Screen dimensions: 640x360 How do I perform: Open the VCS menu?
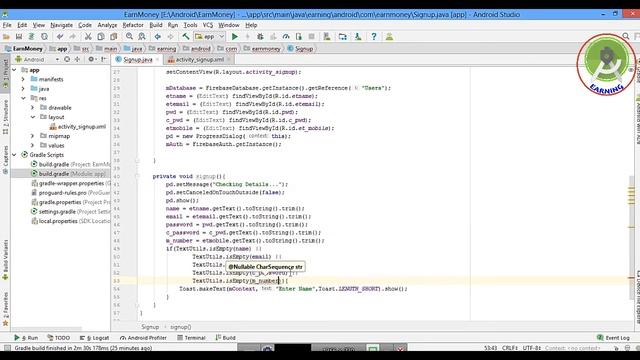coord(208,25)
